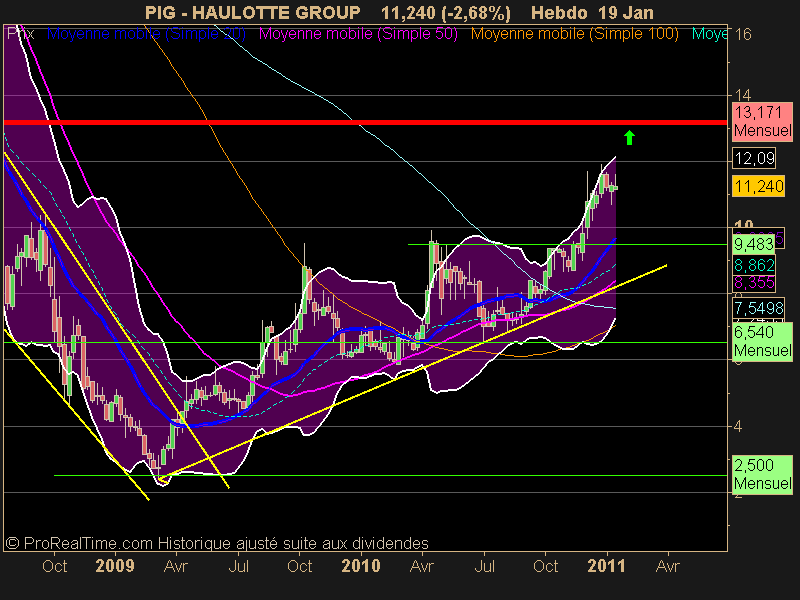This screenshot has width=800, height=600.
Task: Click the green upward arrow marker
Action: click(x=629, y=137)
